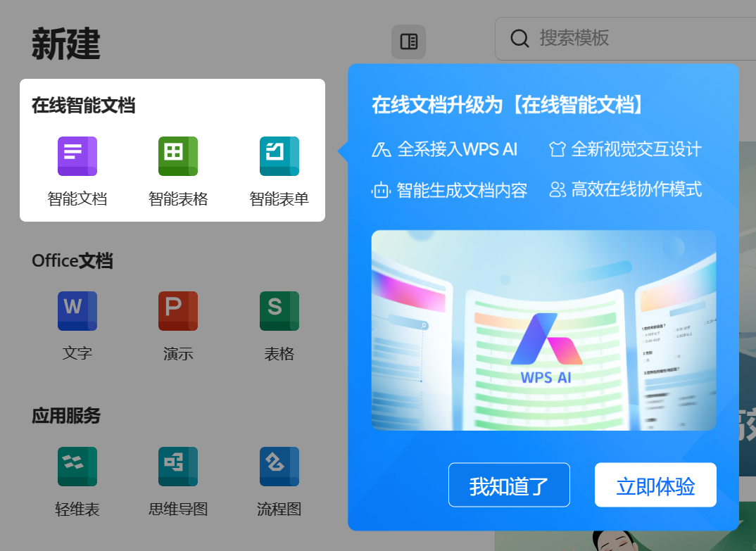Image resolution: width=756 pixels, height=551 pixels.
Task: Click the 思维导图 label text
Action: click(178, 509)
